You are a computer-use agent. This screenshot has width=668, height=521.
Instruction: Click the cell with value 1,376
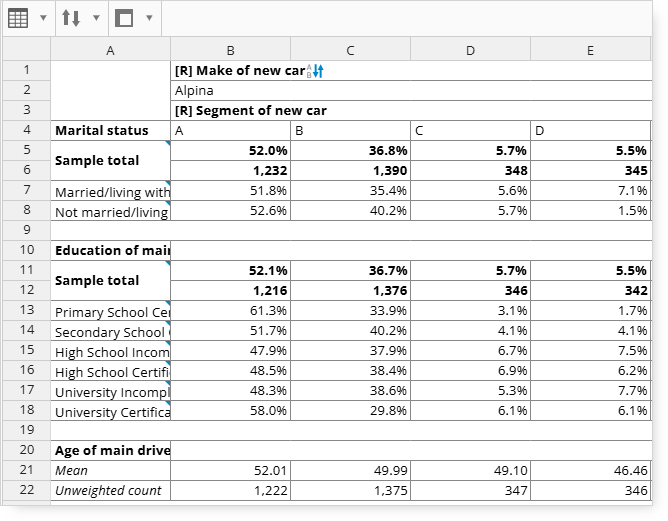pos(350,291)
